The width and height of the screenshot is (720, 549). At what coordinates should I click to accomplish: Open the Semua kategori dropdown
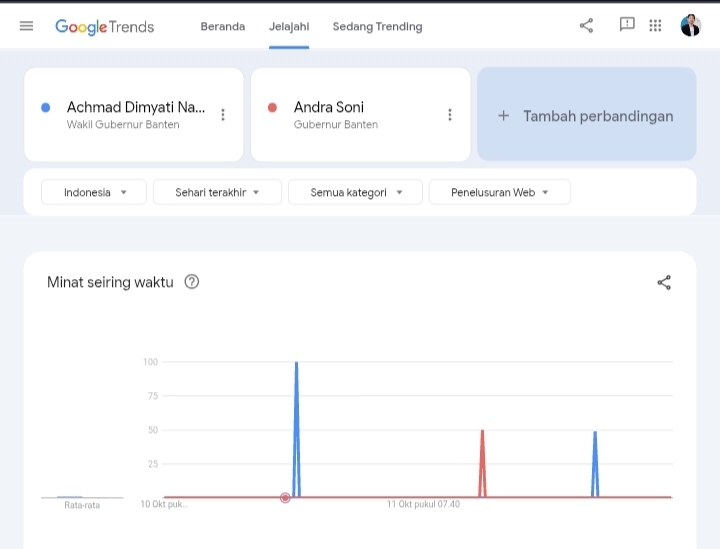pyautogui.click(x=355, y=192)
